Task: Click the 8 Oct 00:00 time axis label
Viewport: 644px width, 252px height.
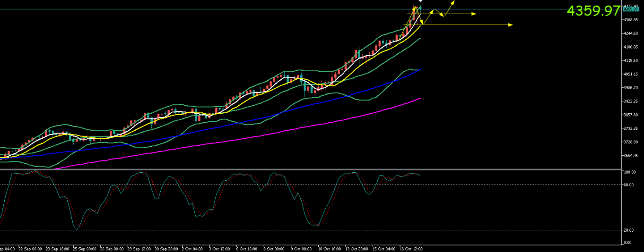Action: (x=273, y=249)
